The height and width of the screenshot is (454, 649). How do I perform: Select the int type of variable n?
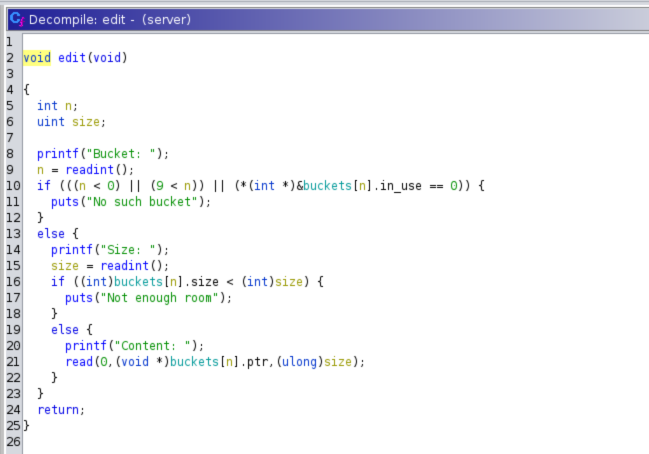click(x=47, y=105)
